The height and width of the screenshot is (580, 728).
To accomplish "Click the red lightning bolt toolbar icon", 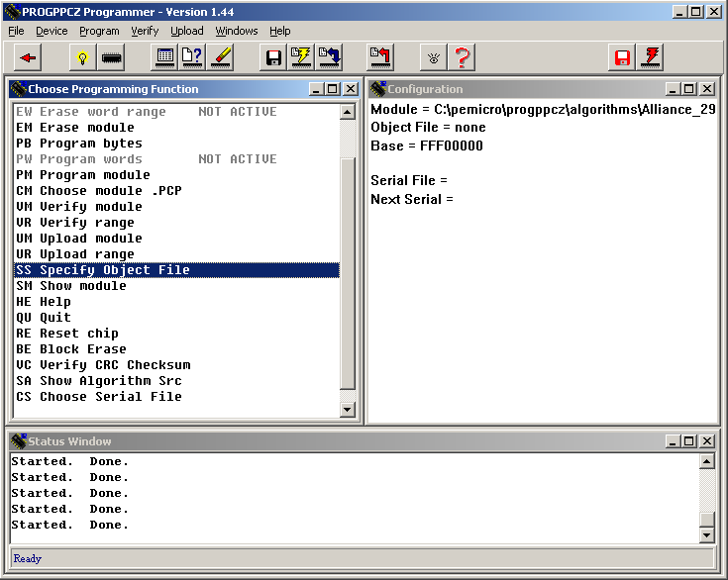I will pyautogui.click(x=650, y=57).
